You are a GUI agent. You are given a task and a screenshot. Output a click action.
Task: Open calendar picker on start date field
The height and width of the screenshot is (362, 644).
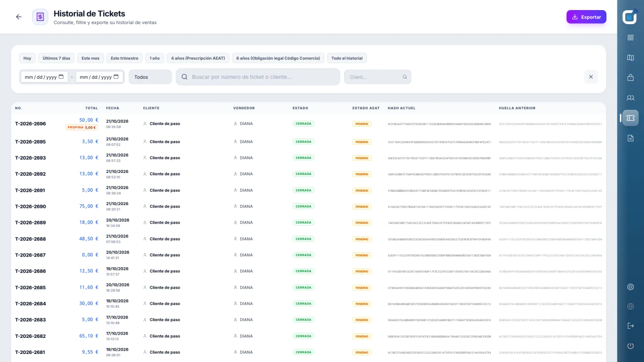[61, 76]
